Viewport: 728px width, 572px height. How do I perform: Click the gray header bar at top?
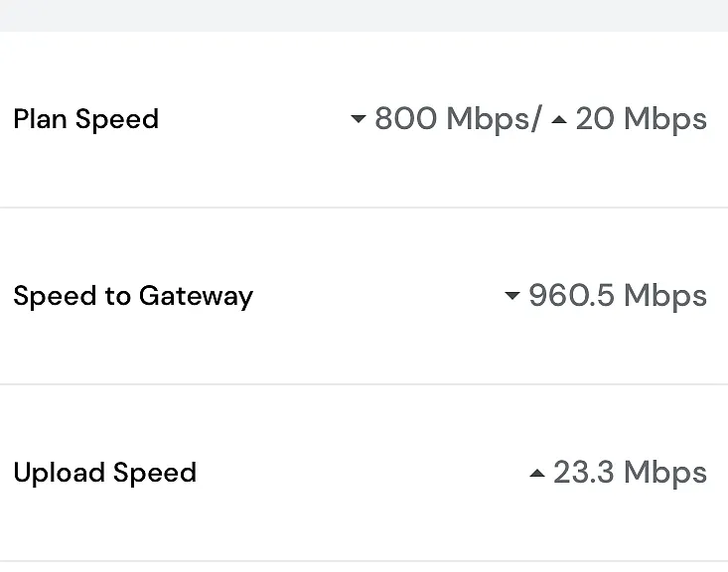tap(364, 16)
